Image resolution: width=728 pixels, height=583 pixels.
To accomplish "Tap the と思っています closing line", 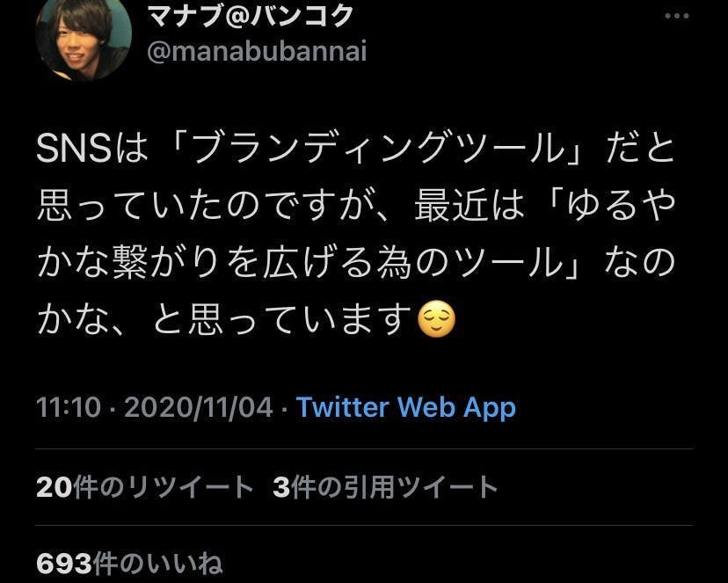I will (282, 320).
